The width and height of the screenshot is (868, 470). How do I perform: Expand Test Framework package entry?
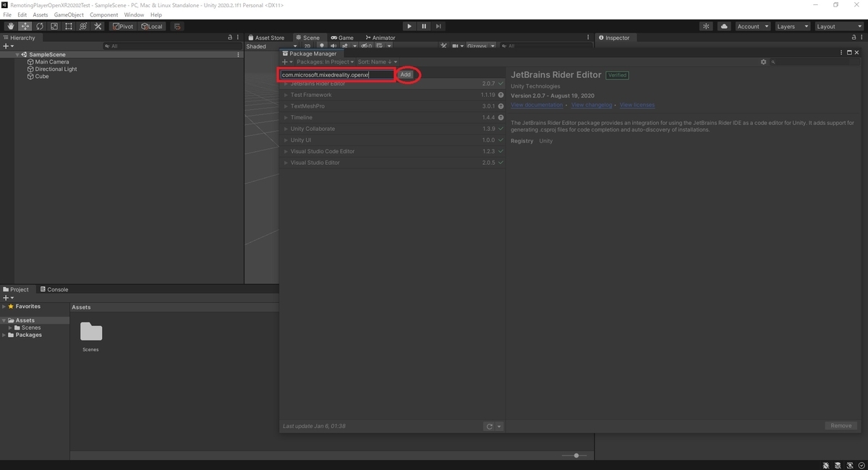click(286, 95)
